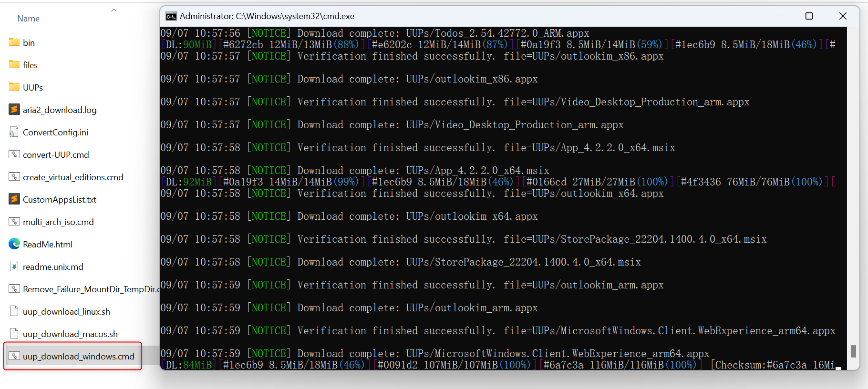Click the sort direction chevron above Name

click(114, 10)
